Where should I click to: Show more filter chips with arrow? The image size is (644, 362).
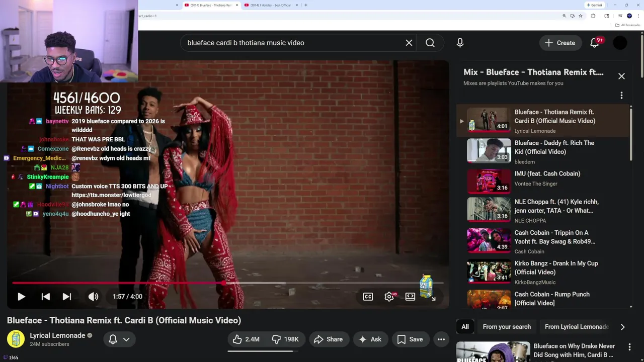point(622,327)
